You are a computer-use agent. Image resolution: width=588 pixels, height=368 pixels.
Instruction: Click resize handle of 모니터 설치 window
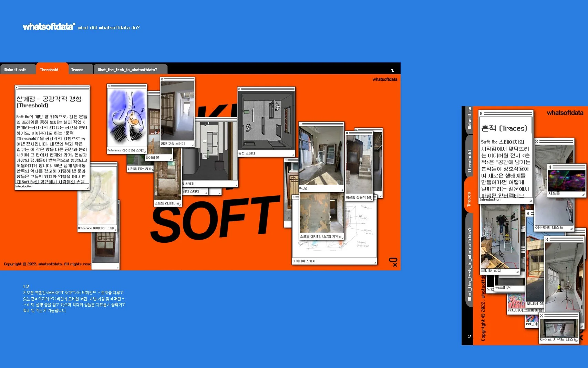[x=517, y=272]
